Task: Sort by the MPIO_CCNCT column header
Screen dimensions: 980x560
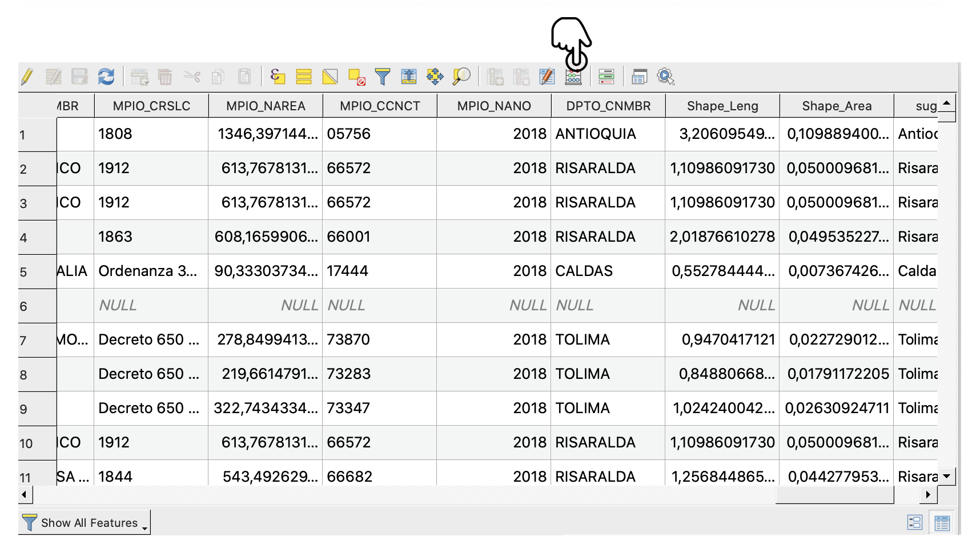Action: (x=380, y=106)
